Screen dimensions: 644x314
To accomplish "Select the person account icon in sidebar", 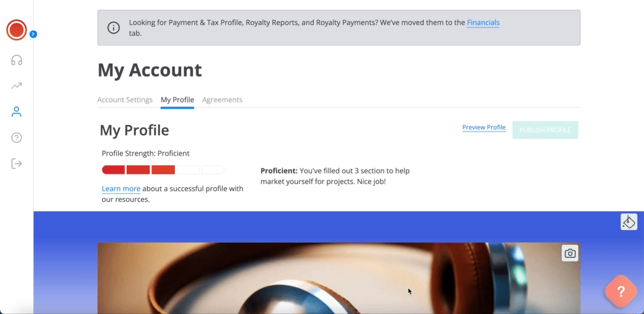I will coord(16,112).
